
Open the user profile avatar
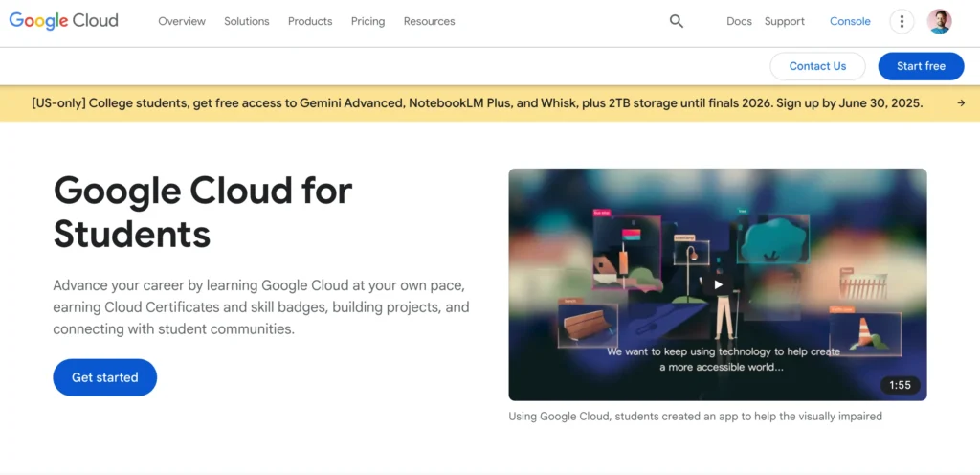click(x=940, y=21)
